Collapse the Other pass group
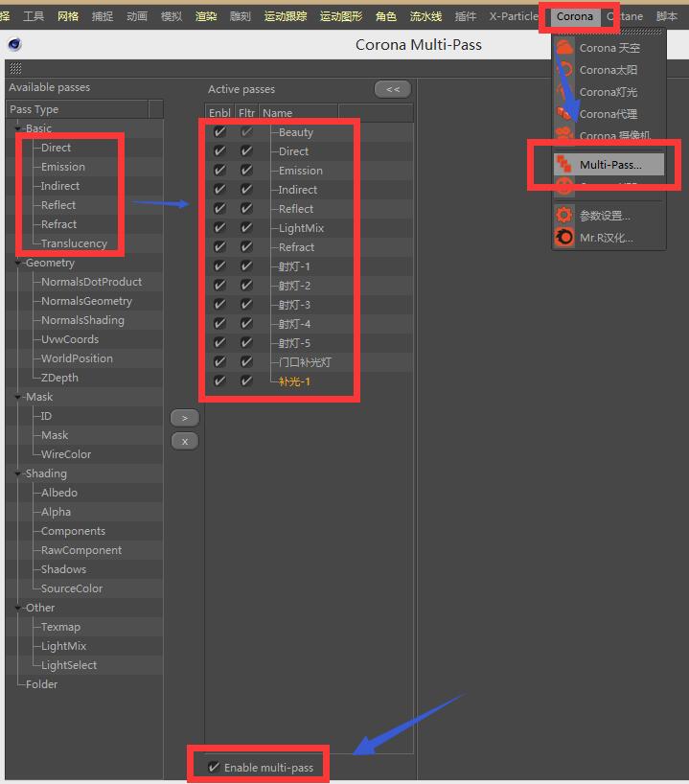Image resolution: width=689 pixels, height=784 pixels. pyautogui.click(x=18, y=608)
